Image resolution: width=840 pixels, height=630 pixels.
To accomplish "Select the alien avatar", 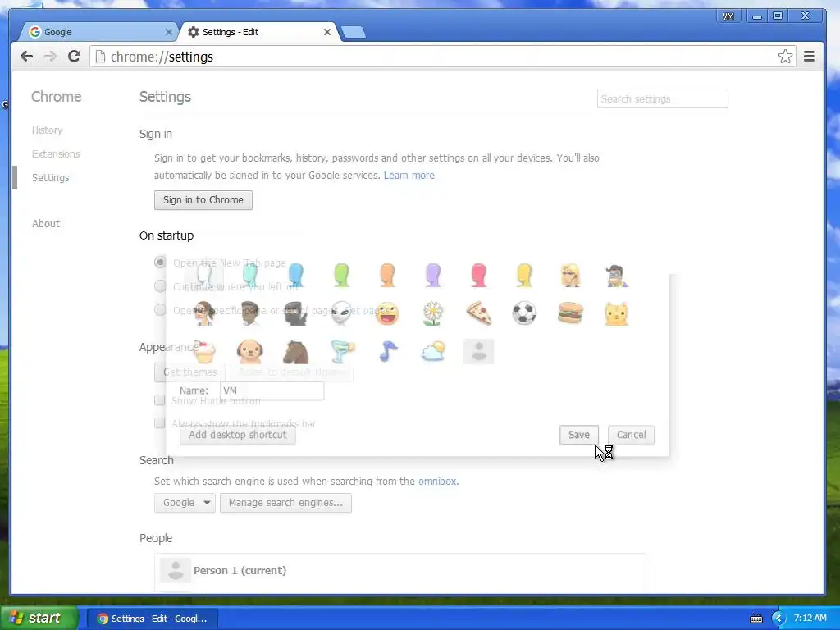I will tap(341, 313).
